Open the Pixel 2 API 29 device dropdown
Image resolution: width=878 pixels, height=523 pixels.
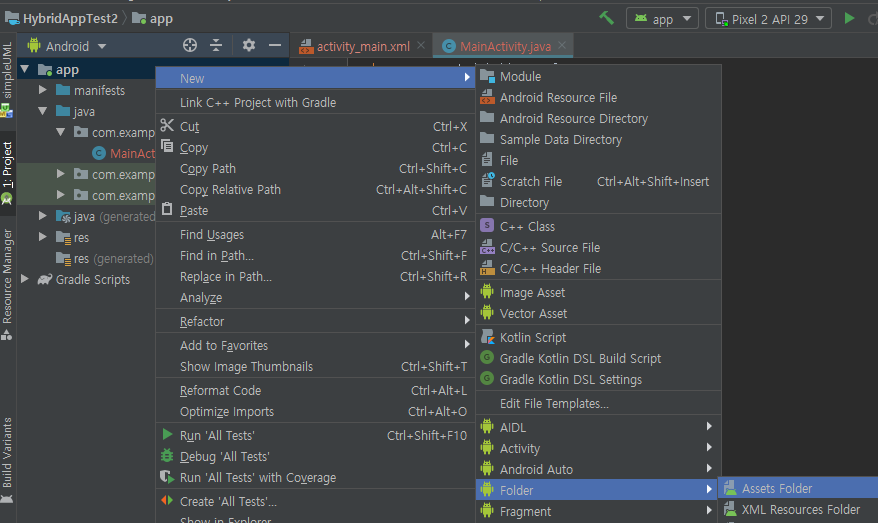tap(768, 19)
